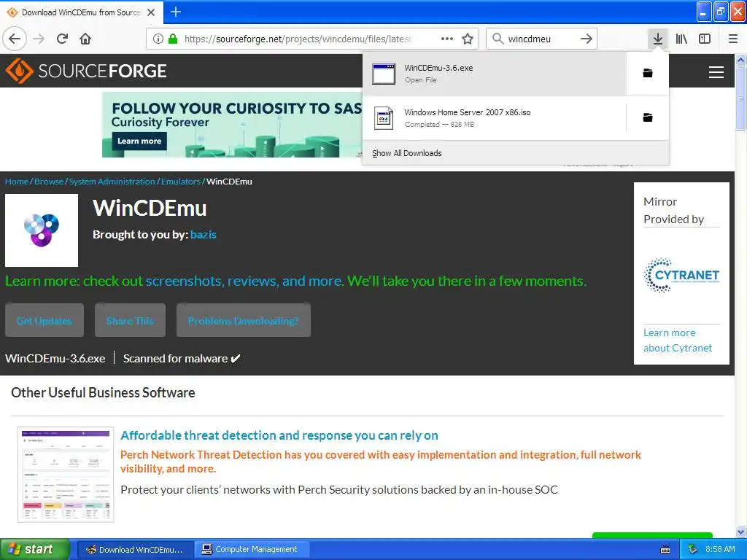
Task: Open System Administration breadcrumb link
Action: pos(112,182)
